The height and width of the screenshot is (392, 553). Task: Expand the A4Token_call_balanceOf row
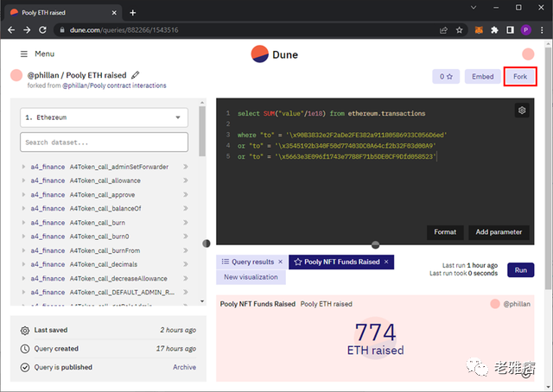(23, 208)
